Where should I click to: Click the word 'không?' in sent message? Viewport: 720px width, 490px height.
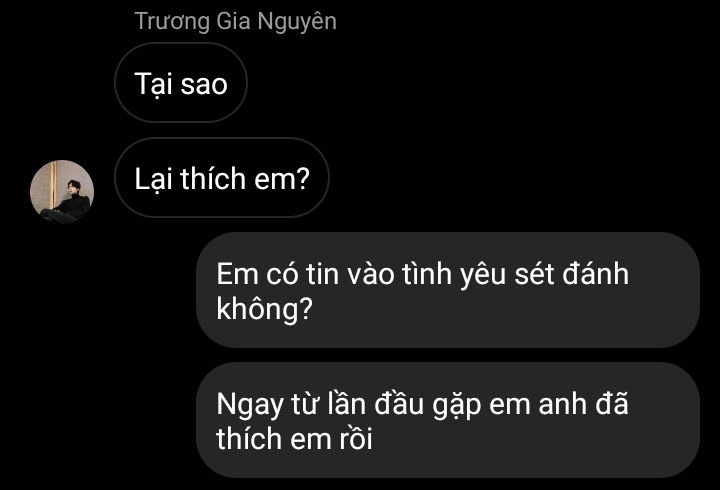click(264, 308)
